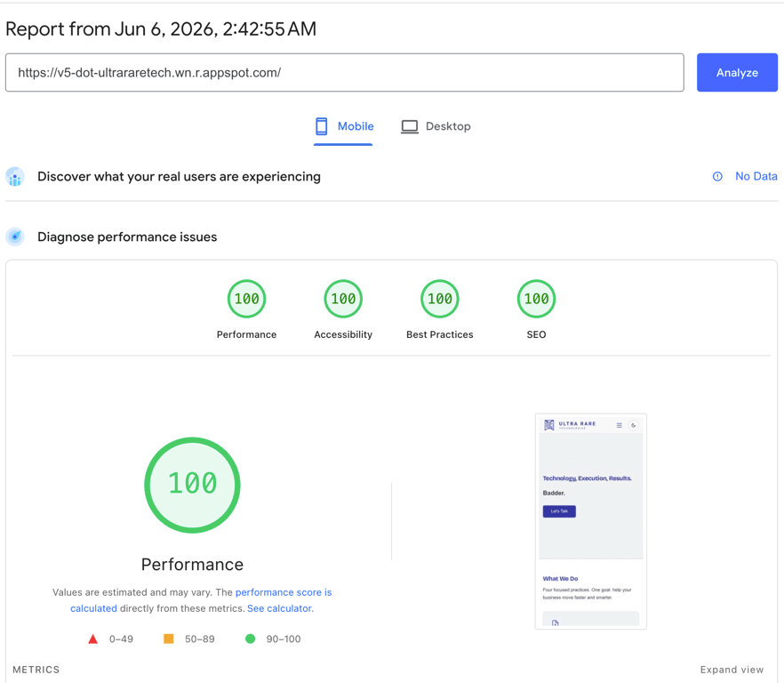Click the Analyze button

(737, 73)
